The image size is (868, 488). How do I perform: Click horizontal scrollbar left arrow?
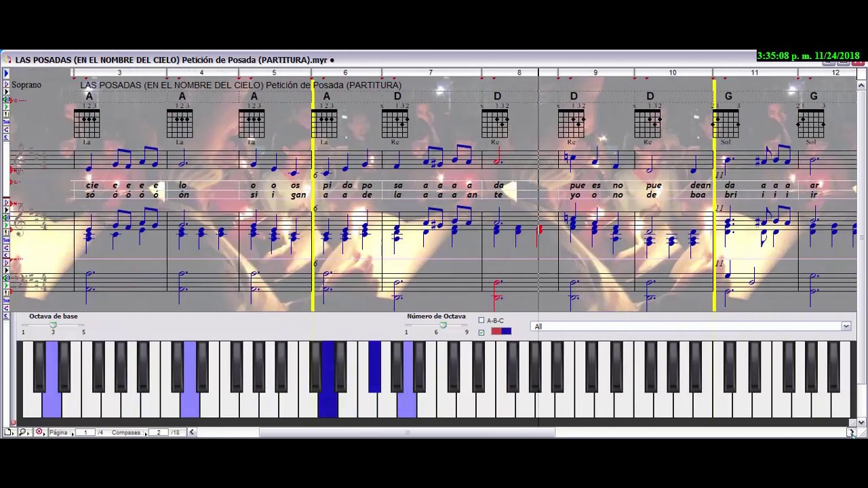pos(191,432)
